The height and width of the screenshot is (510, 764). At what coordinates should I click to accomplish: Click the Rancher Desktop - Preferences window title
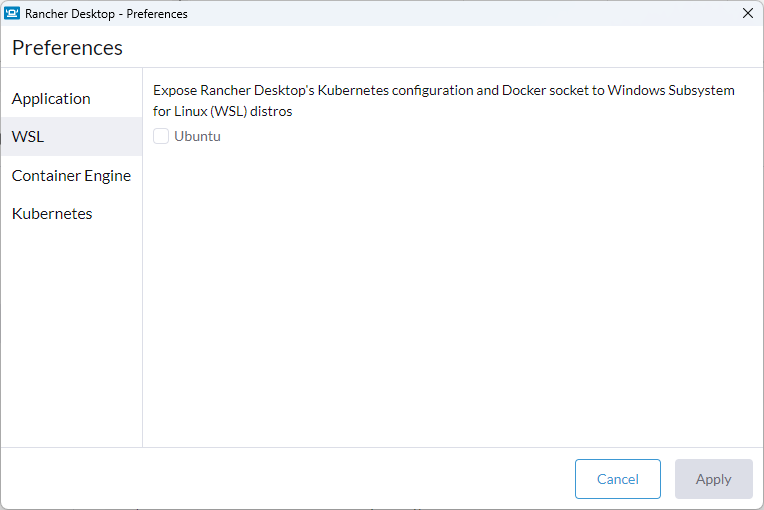106,14
